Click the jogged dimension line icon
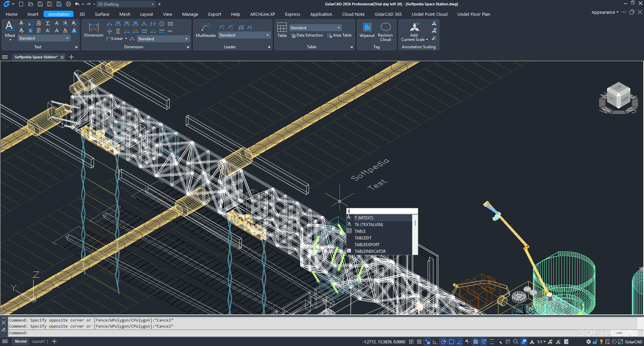 pyautogui.click(x=170, y=31)
